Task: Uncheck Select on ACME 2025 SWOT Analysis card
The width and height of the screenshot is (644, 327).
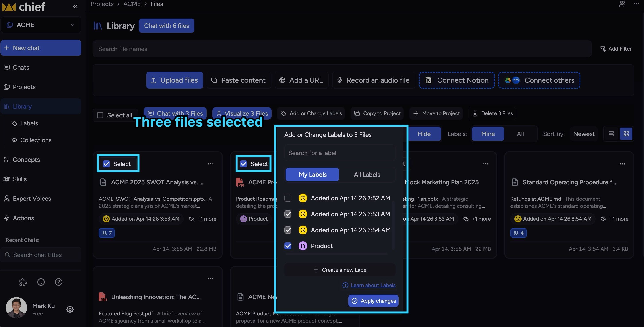Action: (106, 164)
